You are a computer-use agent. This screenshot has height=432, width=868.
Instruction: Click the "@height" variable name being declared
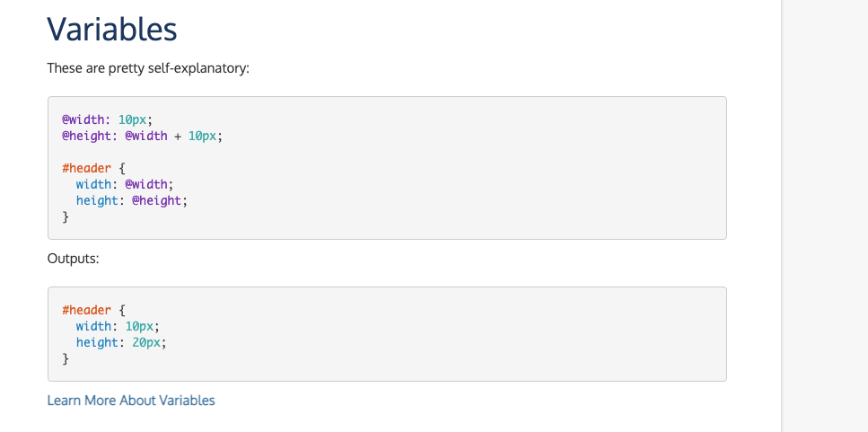pos(84,136)
